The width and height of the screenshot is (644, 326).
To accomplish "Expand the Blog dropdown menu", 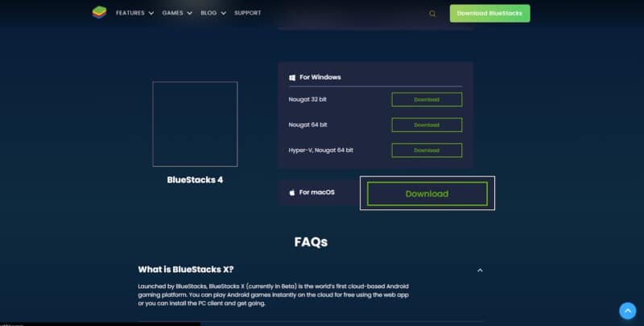I will click(213, 13).
